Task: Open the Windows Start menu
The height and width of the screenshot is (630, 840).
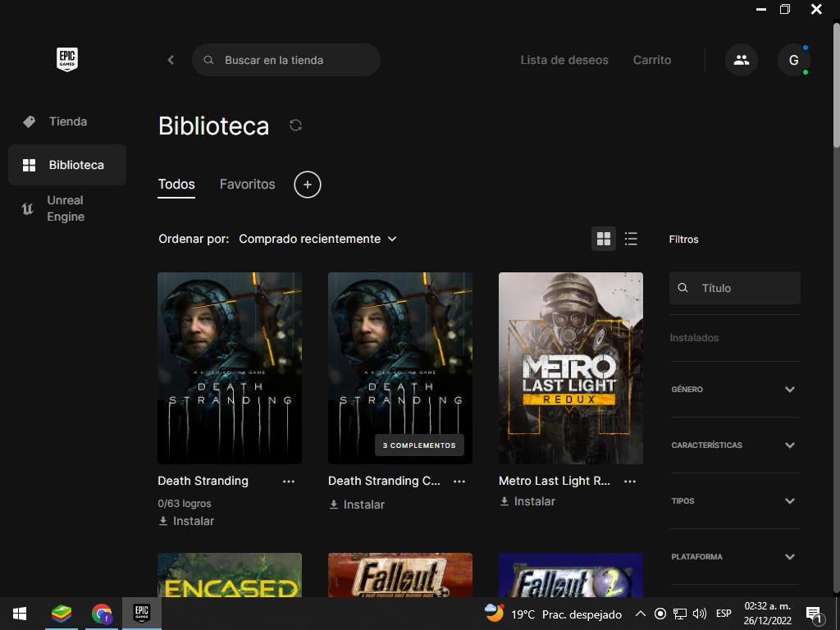Action: pos(20,614)
